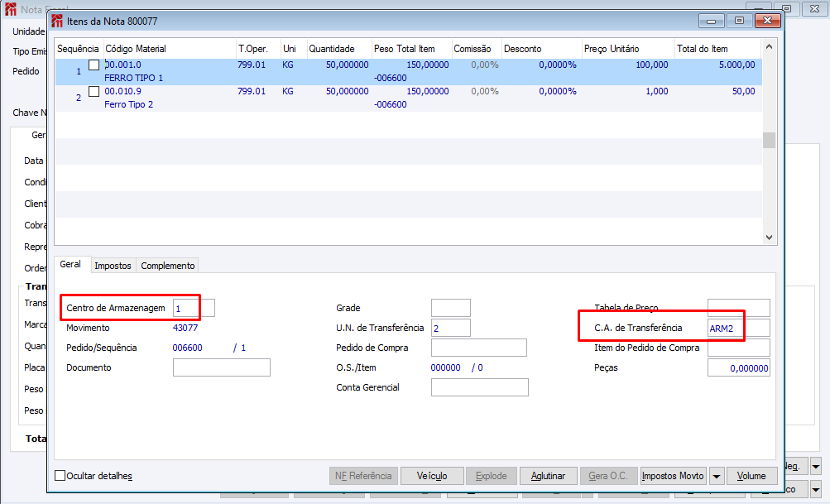
Task: Click the Item do Pedido de Compra field
Action: 738,348
